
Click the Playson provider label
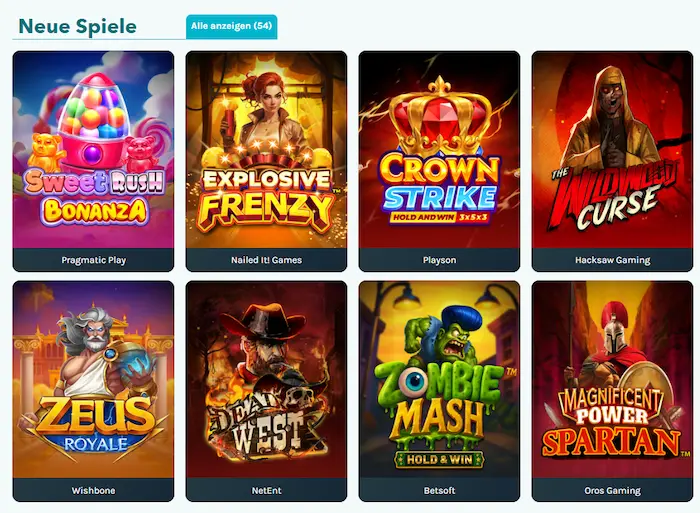click(x=440, y=260)
